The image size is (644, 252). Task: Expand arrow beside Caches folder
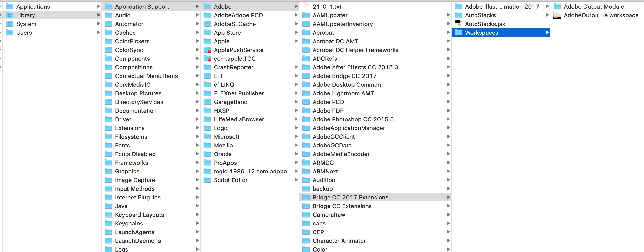pyautogui.click(x=197, y=32)
